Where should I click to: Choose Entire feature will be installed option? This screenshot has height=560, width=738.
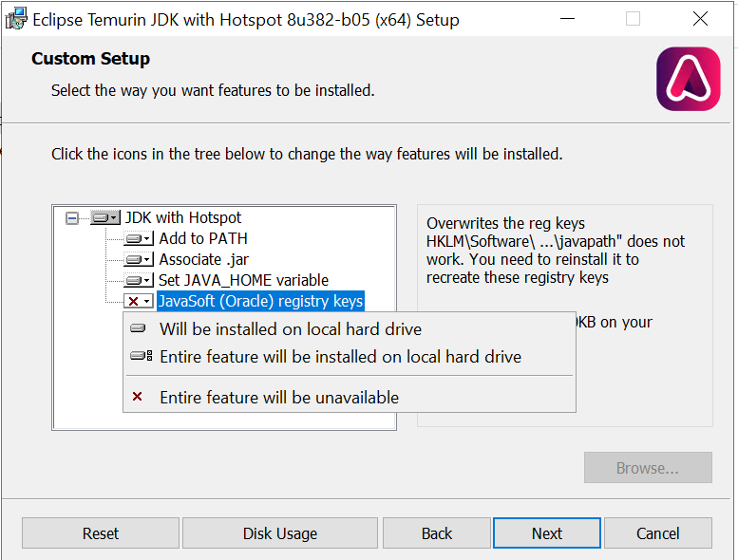pos(350,357)
